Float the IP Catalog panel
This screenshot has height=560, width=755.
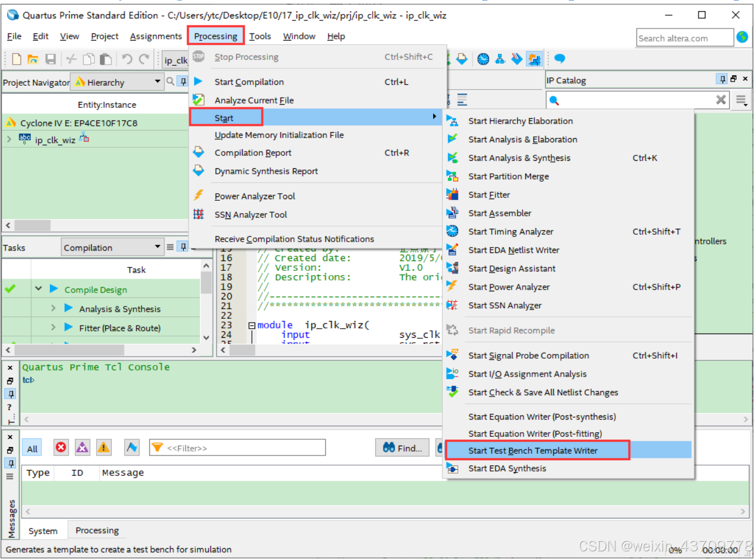coord(733,79)
